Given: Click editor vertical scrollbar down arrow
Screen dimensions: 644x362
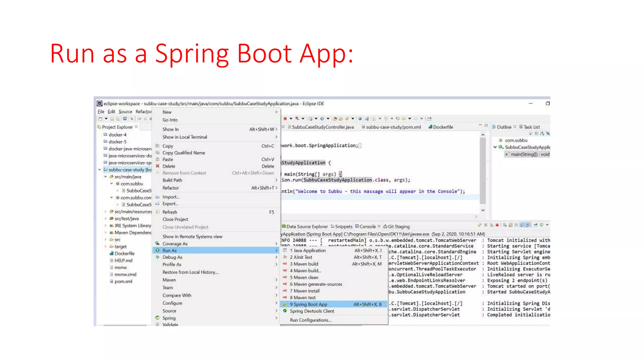Looking at the screenshot, I should pyautogui.click(x=483, y=210).
